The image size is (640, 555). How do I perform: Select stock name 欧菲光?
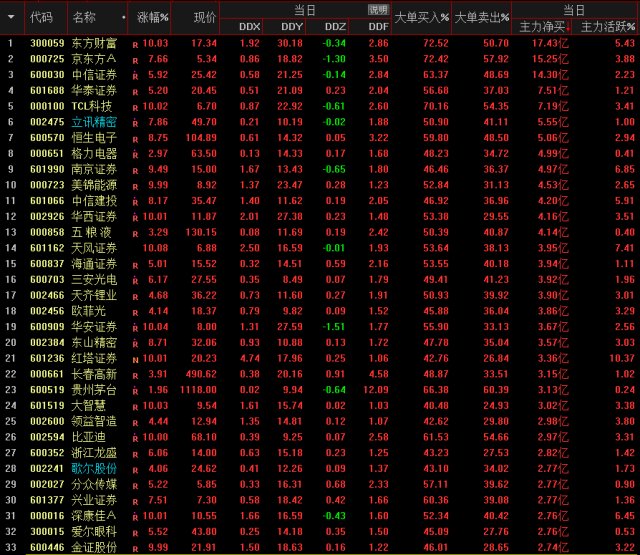[x=89, y=311]
